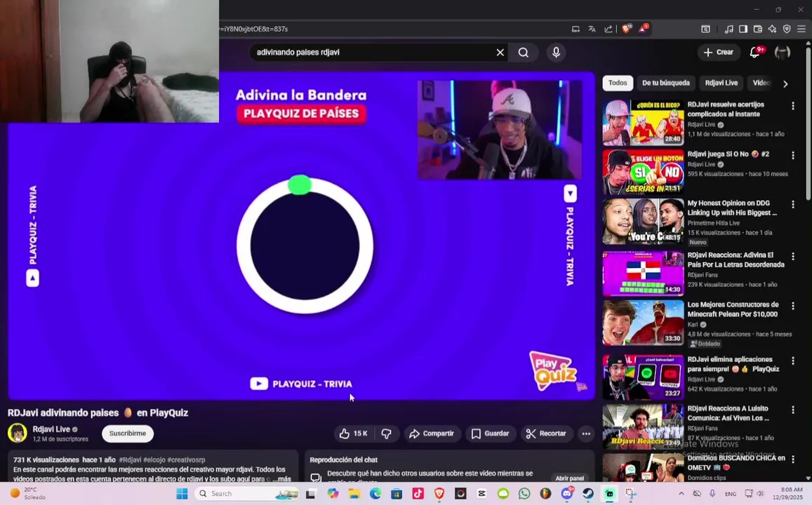Open TikTok from the taskbar
The width and height of the screenshot is (812, 505).
click(x=418, y=494)
